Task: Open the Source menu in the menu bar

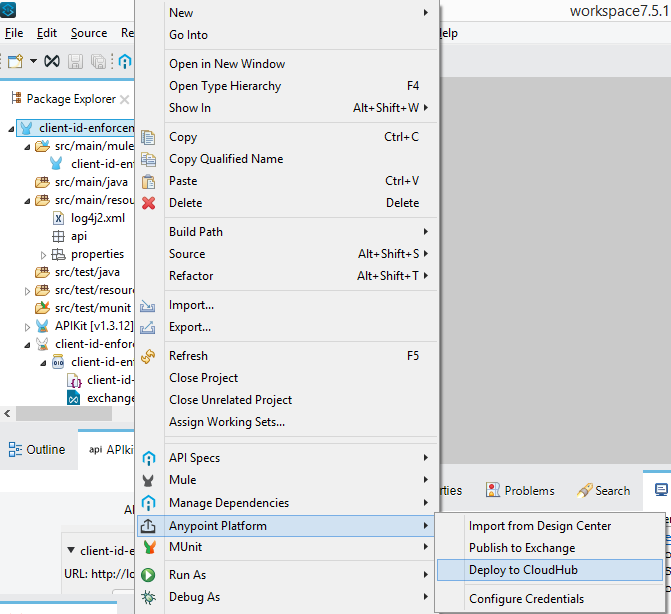Action: (x=89, y=33)
